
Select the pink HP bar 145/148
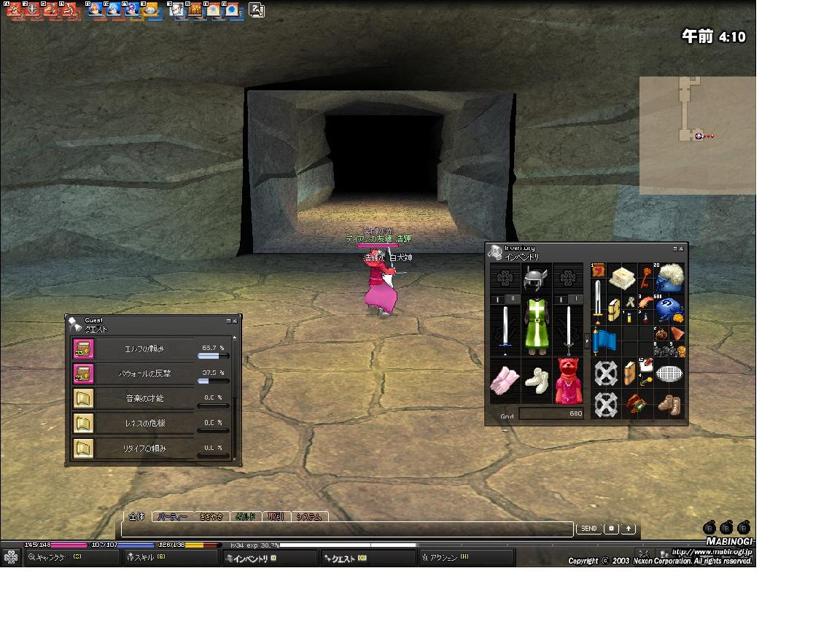(x=55, y=545)
